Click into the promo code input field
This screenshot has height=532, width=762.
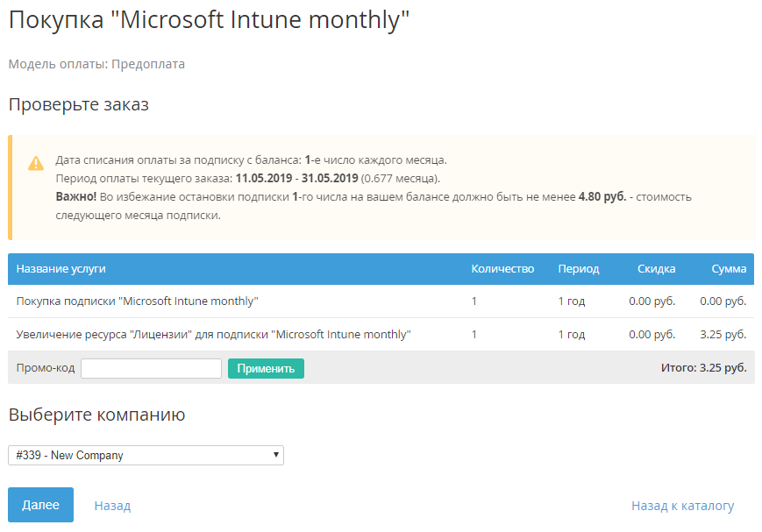[151, 368]
